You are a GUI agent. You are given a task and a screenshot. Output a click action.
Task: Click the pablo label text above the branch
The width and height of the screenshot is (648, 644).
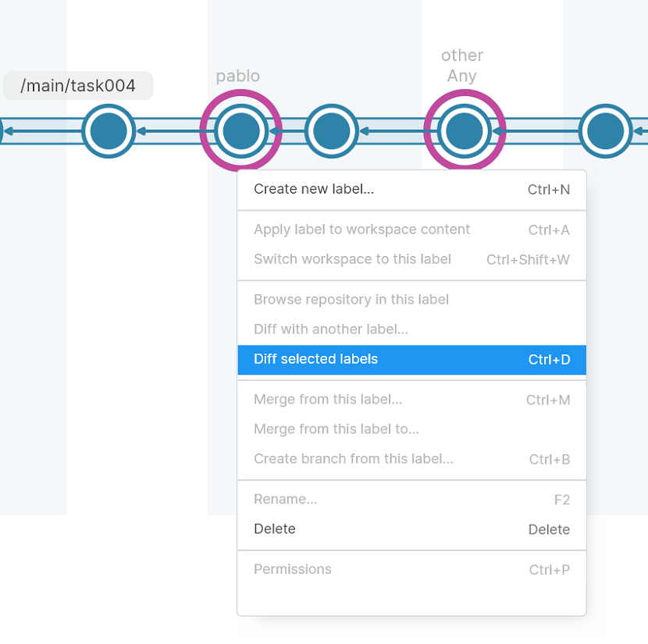point(237,76)
